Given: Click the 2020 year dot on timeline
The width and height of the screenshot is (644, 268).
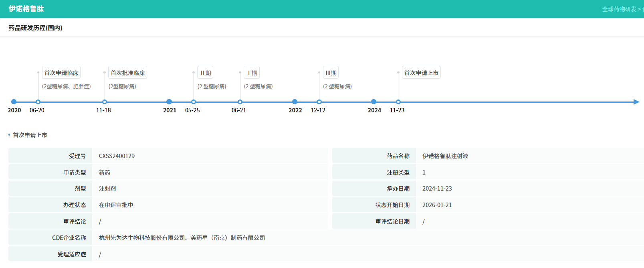Looking at the screenshot, I should [14, 102].
